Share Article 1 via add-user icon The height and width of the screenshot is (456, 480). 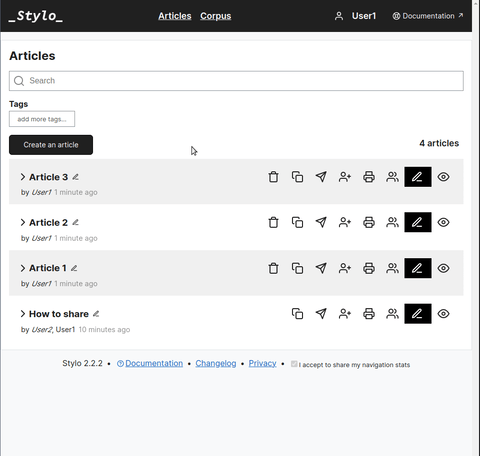click(x=345, y=268)
